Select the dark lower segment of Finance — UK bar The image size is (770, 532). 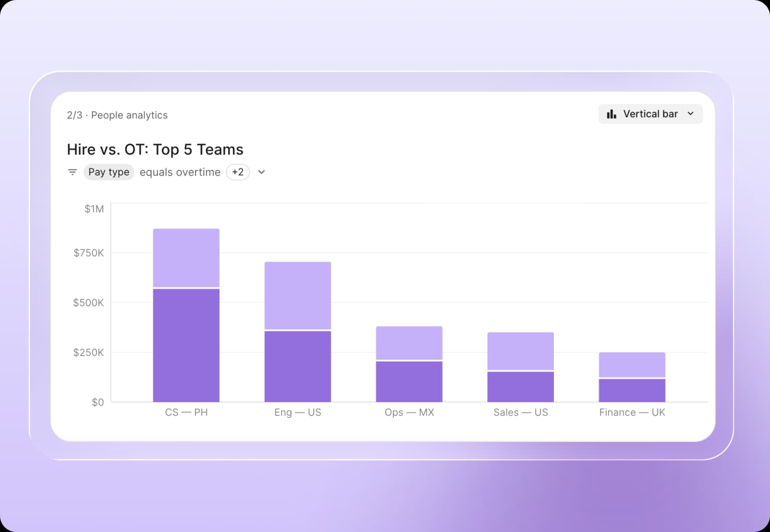(632, 390)
